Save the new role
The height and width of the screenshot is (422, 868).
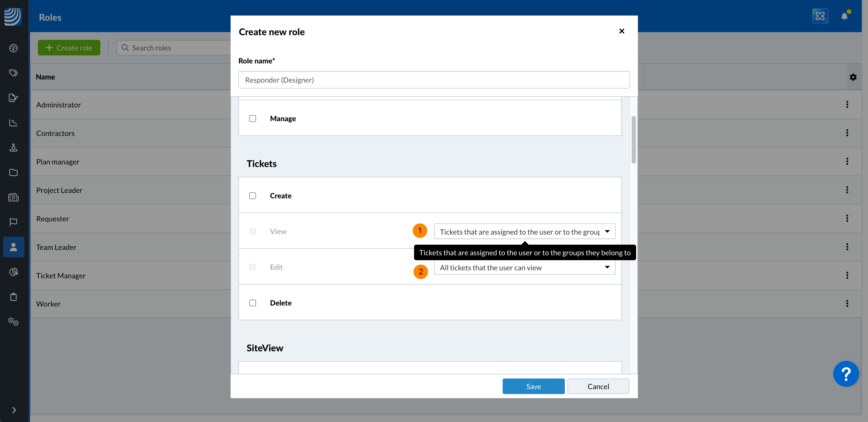pyautogui.click(x=533, y=386)
